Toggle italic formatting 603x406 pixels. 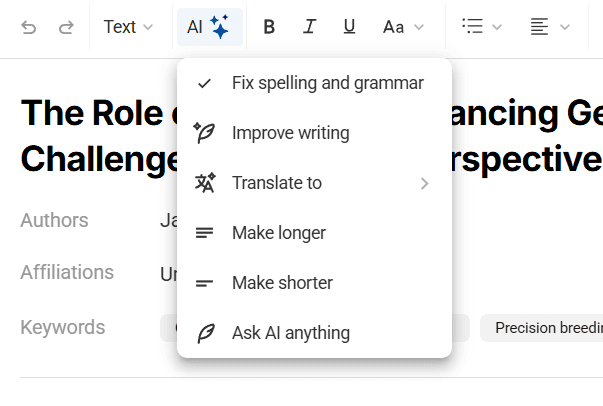coord(309,27)
